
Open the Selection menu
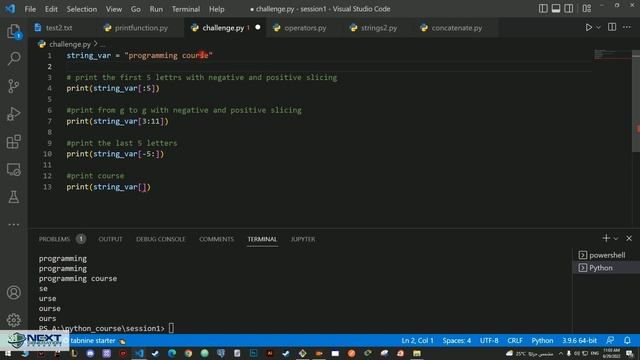click(82, 9)
